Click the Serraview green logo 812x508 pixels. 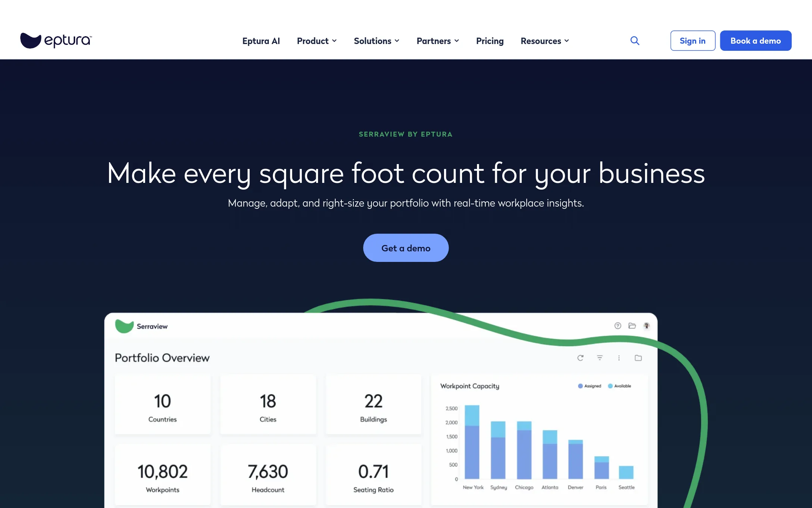pos(124,326)
